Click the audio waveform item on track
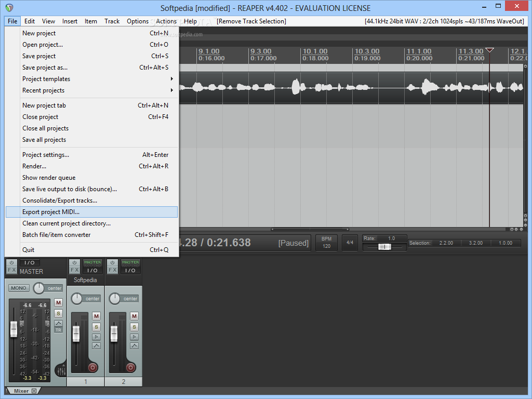This screenshot has width=532, height=399. (x=351, y=88)
